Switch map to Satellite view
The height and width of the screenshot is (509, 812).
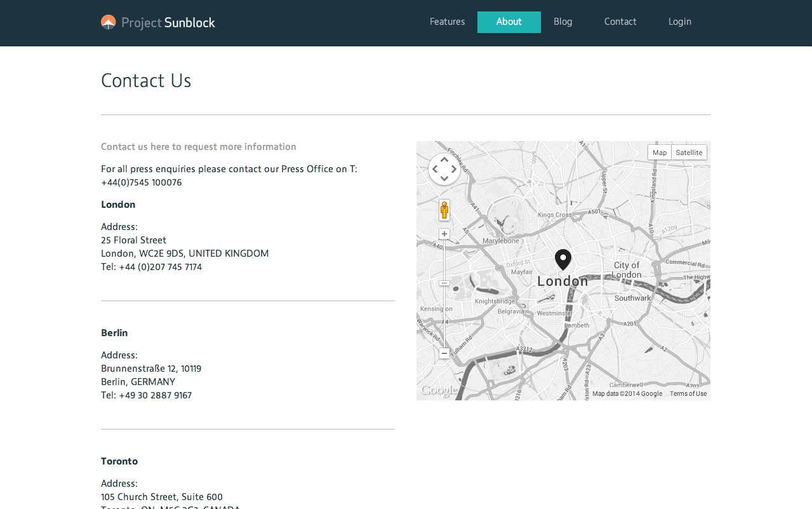pos(689,153)
